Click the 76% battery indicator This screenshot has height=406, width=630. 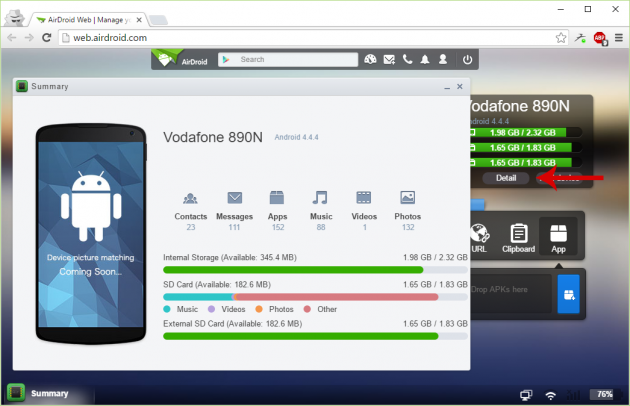(604, 394)
